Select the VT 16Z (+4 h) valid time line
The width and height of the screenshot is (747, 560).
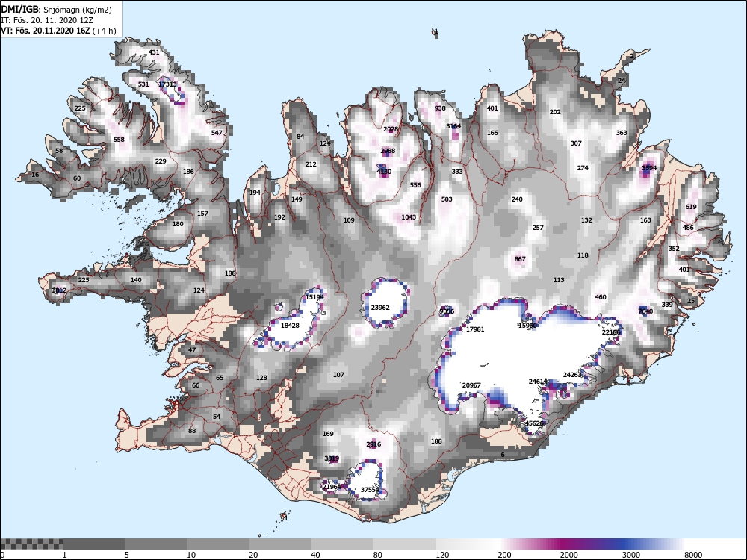(58, 31)
